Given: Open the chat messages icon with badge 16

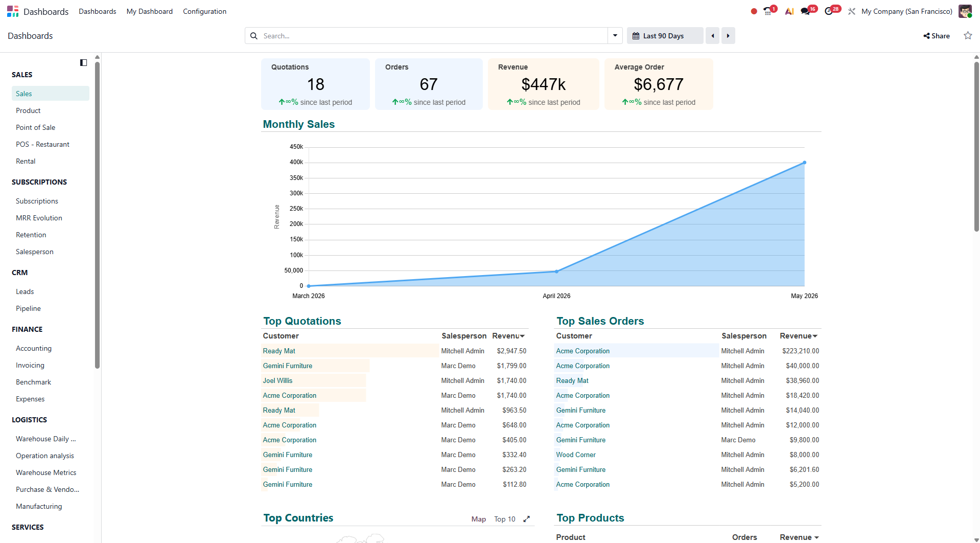Looking at the screenshot, I should coord(806,11).
